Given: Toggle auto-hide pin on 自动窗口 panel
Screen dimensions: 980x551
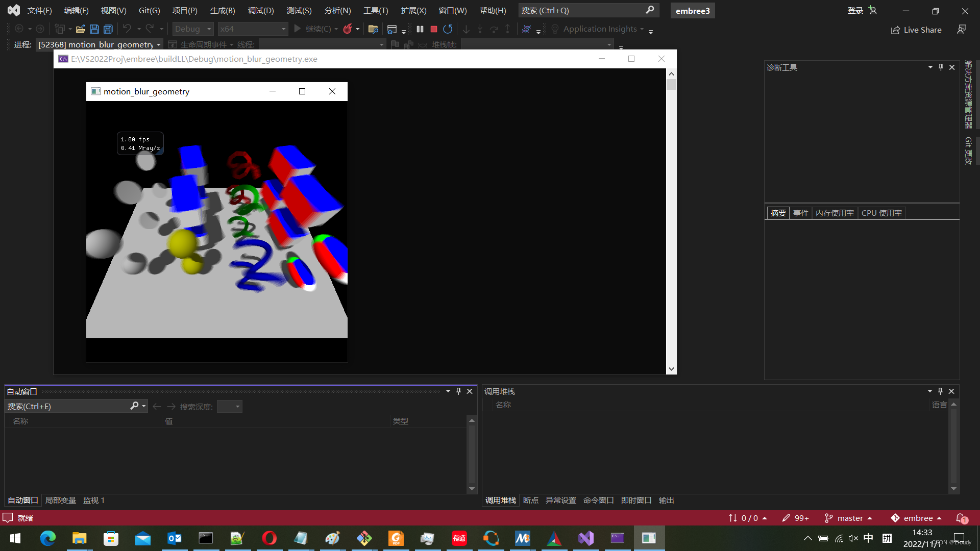Looking at the screenshot, I should tap(458, 391).
